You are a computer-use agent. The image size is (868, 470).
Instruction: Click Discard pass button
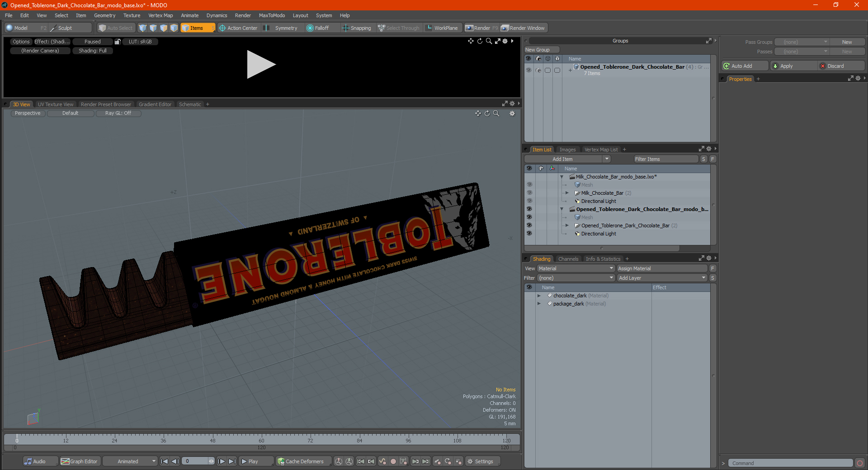click(x=841, y=66)
